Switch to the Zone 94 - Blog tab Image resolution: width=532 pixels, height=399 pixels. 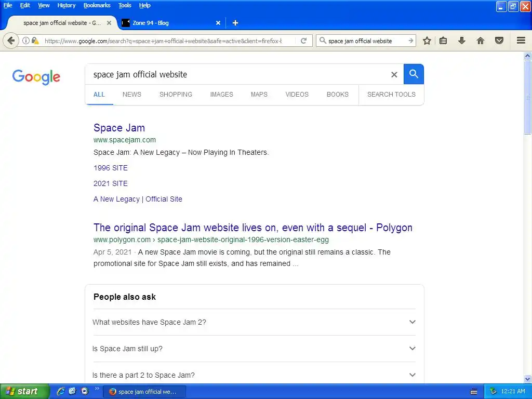[170, 23]
